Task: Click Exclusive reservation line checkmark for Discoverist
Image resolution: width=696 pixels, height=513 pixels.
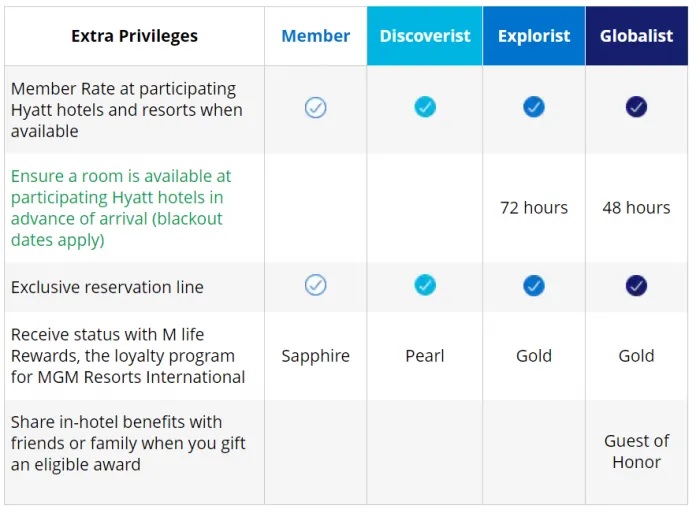Action: pyautogui.click(x=425, y=285)
